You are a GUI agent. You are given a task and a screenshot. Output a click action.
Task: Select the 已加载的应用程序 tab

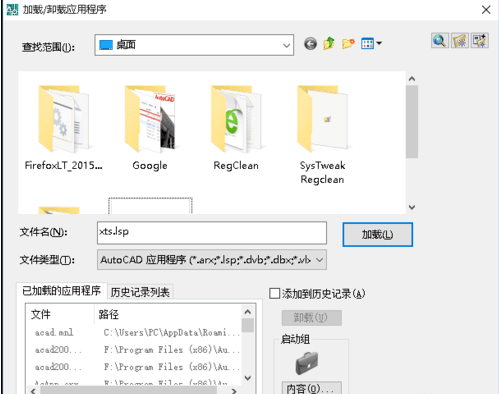click(x=61, y=291)
